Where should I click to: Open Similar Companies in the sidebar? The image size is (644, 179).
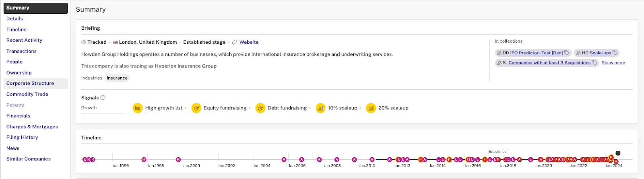29,159
